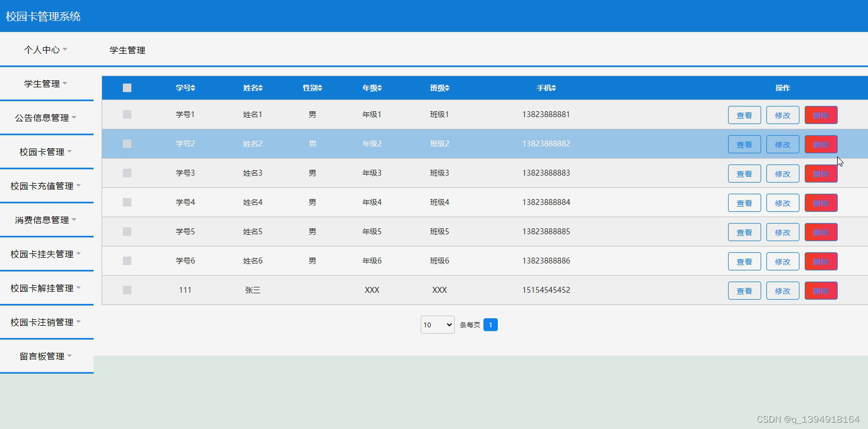Expand the 学生管理 sidebar menu
Image resolution: width=868 pixels, height=429 pixels.
47,84
